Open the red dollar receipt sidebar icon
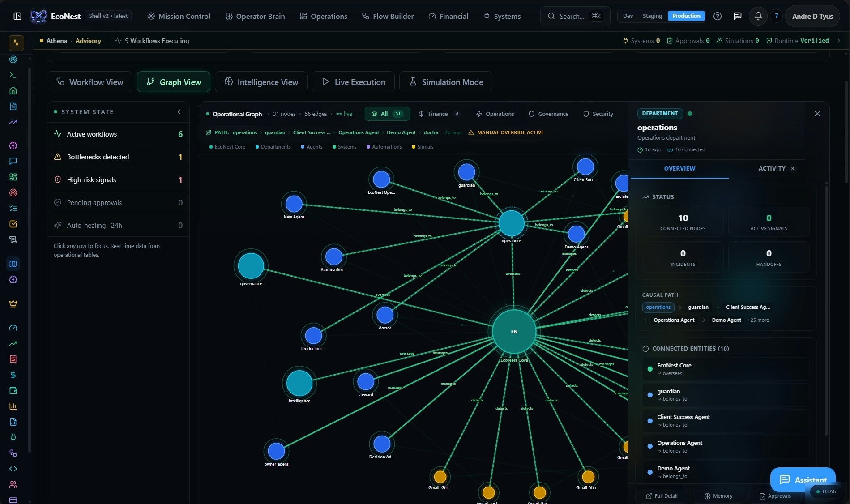Screen dimensions: 850x504 tap(13, 359)
